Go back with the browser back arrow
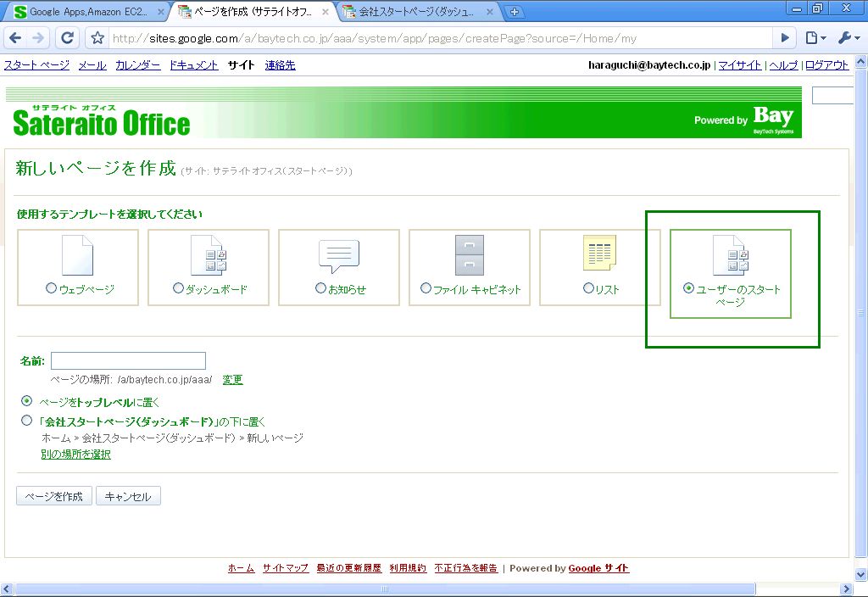 (x=15, y=37)
